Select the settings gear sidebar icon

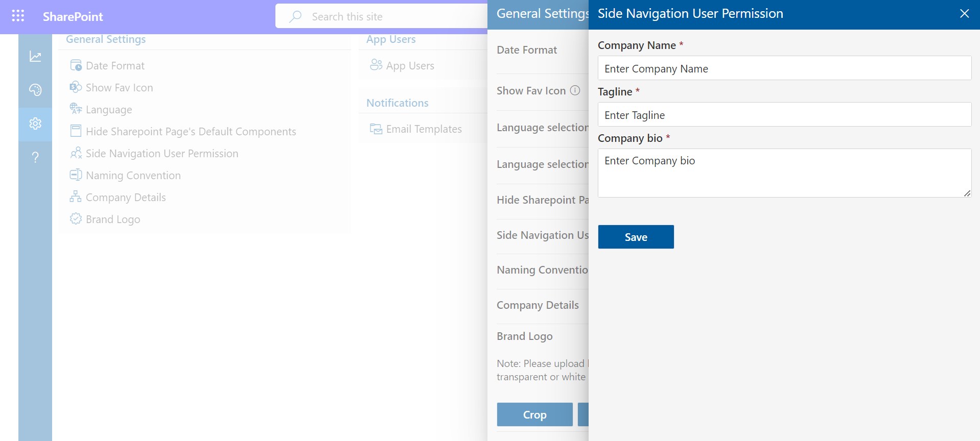tap(35, 124)
